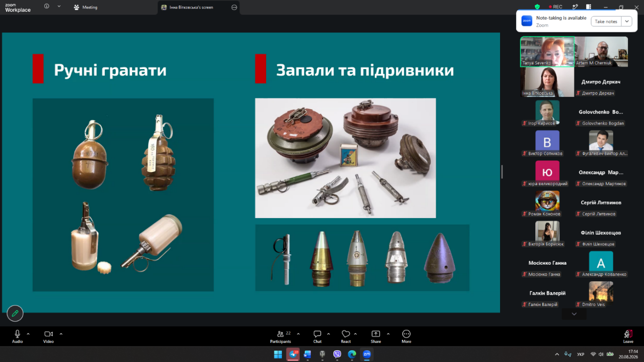Select Дмитро Деркач participant tile
644x362 pixels.
coord(601,82)
